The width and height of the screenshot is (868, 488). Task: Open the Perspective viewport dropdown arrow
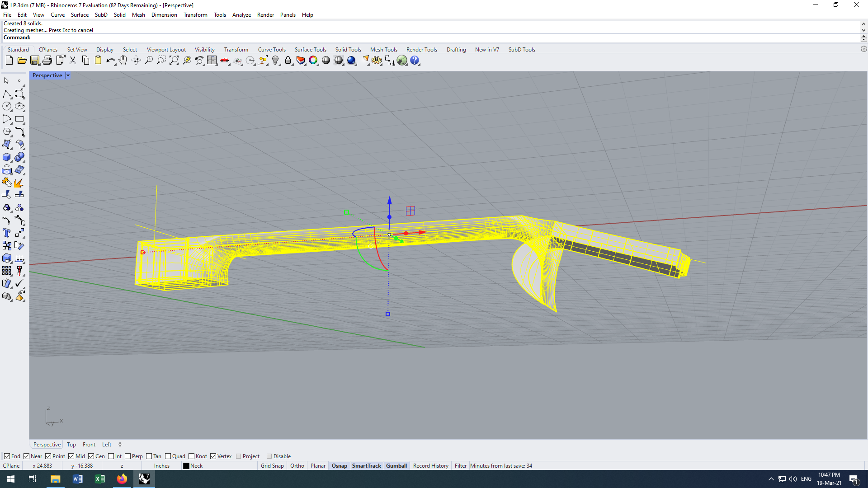click(68, 75)
